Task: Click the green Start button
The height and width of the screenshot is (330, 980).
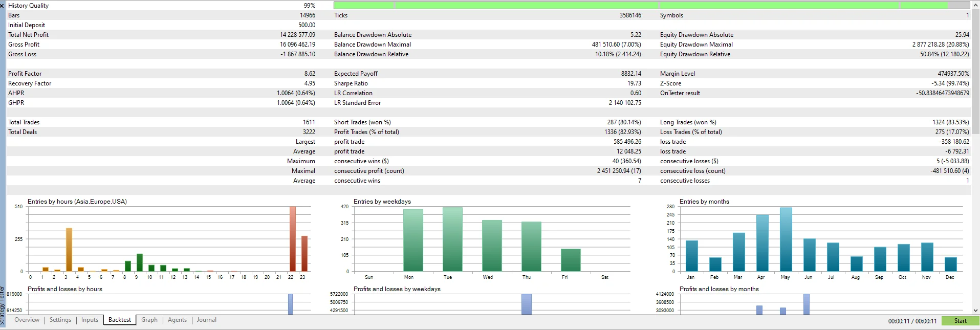Action: click(x=960, y=321)
